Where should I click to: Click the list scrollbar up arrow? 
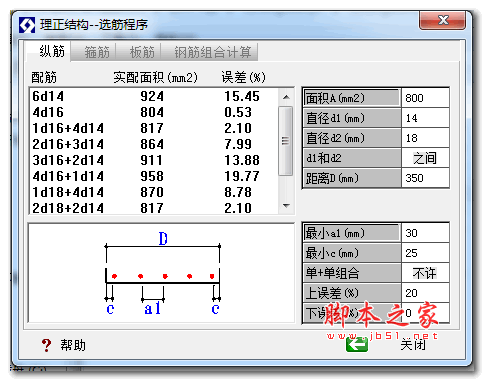[286, 97]
